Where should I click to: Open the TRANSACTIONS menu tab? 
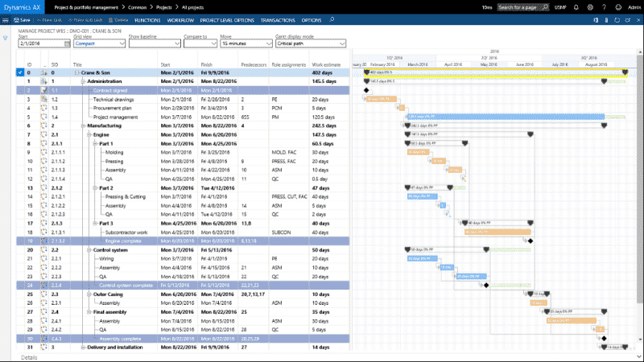pyautogui.click(x=276, y=19)
